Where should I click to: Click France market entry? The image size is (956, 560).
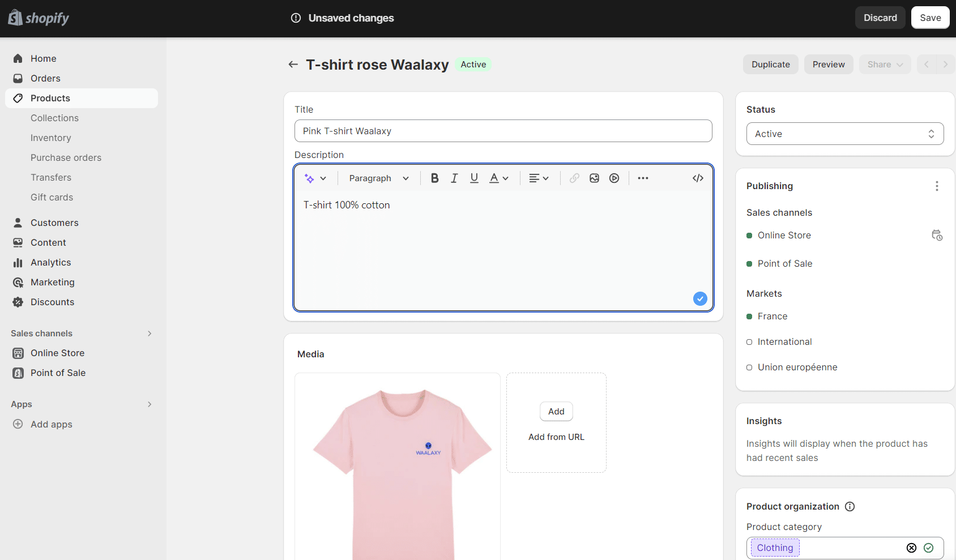(773, 316)
